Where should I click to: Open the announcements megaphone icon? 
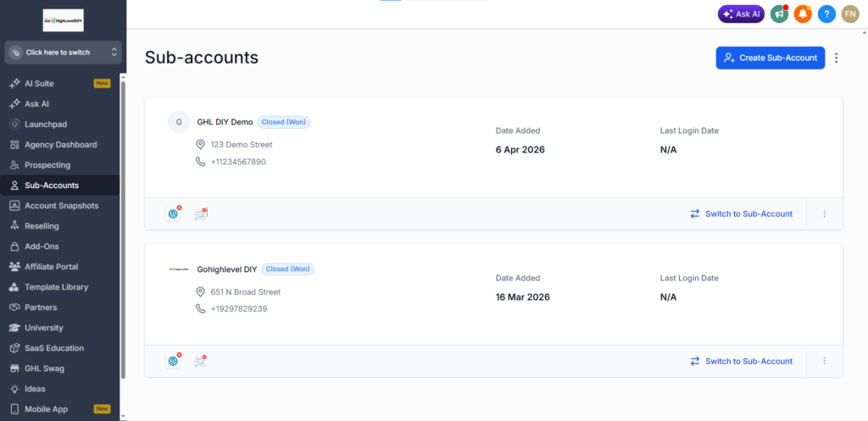click(780, 14)
